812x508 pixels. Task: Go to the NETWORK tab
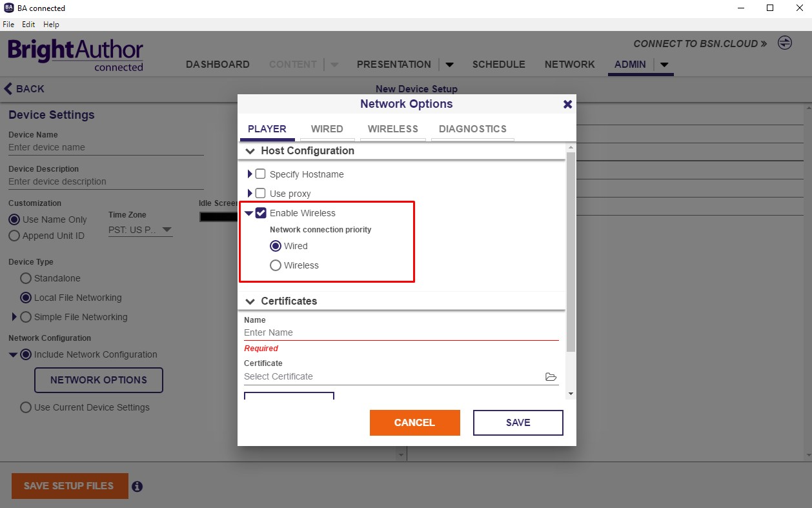(570, 65)
